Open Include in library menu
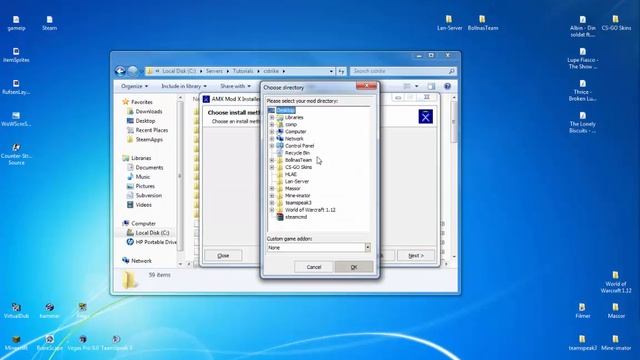The width and height of the screenshot is (640, 360). point(184,86)
